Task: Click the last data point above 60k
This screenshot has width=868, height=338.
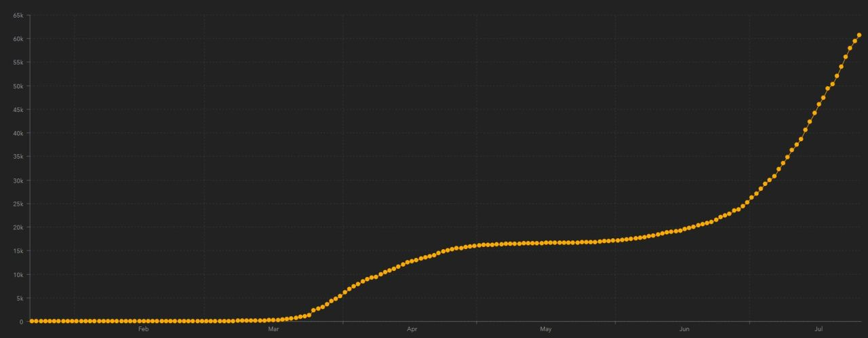Action: click(x=859, y=35)
